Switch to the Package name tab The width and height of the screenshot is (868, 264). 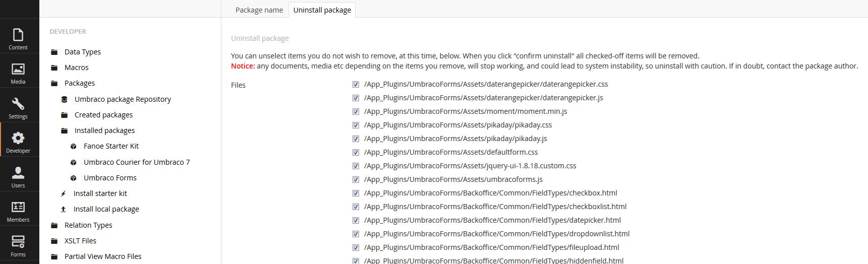coord(259,10)
